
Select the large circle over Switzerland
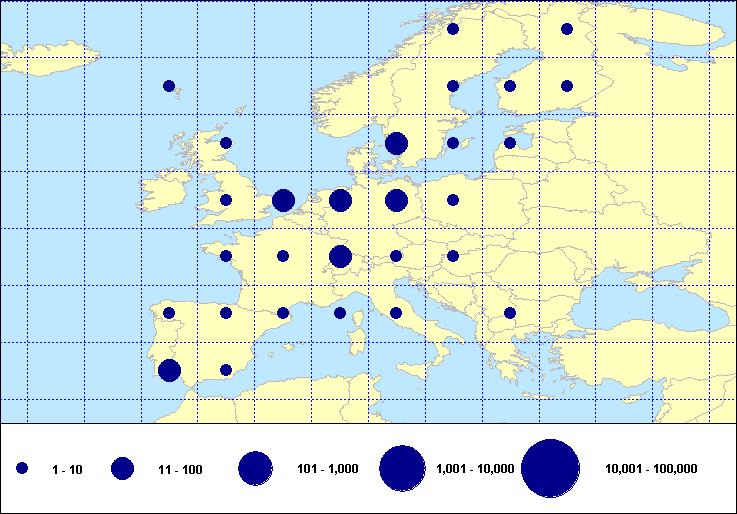(x=340, y=257)
